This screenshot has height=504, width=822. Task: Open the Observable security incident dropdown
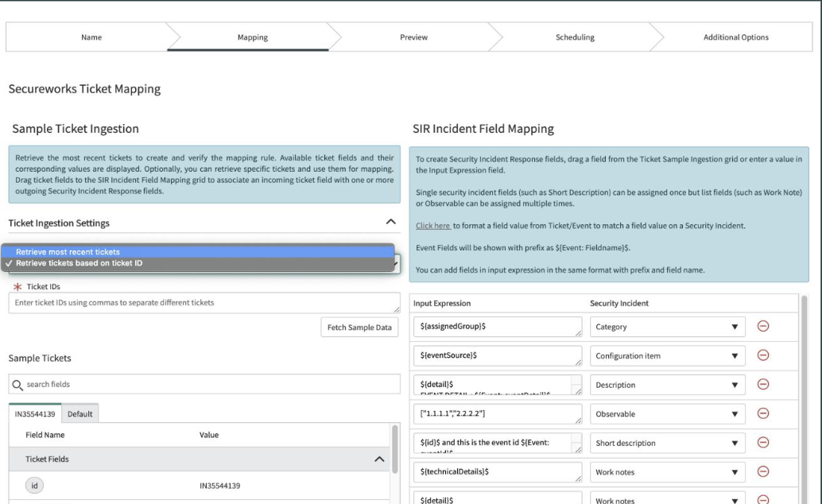[667, 414]
